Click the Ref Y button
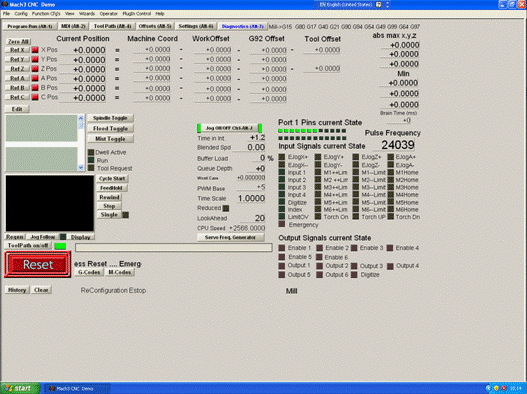The image size is (527, 394). (x=17, y=59)
